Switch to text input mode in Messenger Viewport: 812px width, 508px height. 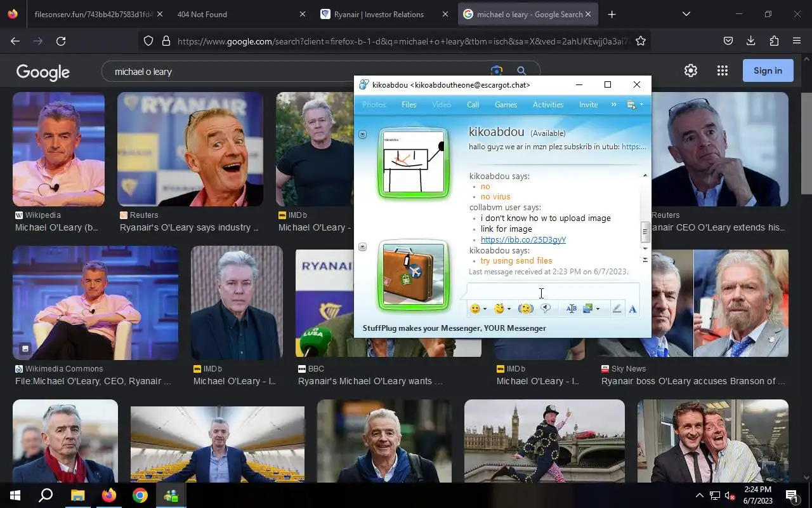pos(632,309)
